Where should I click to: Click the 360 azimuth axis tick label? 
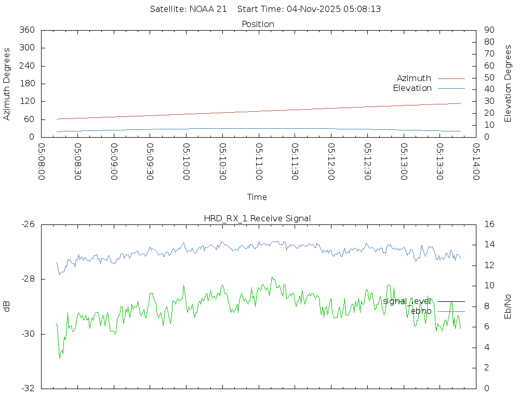(26, 30)
